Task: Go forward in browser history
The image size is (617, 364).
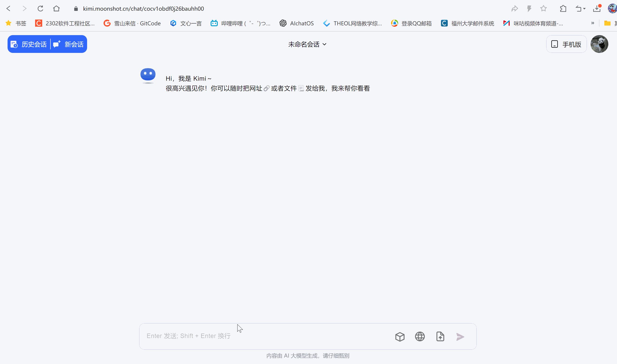Action: pos(24,9)
